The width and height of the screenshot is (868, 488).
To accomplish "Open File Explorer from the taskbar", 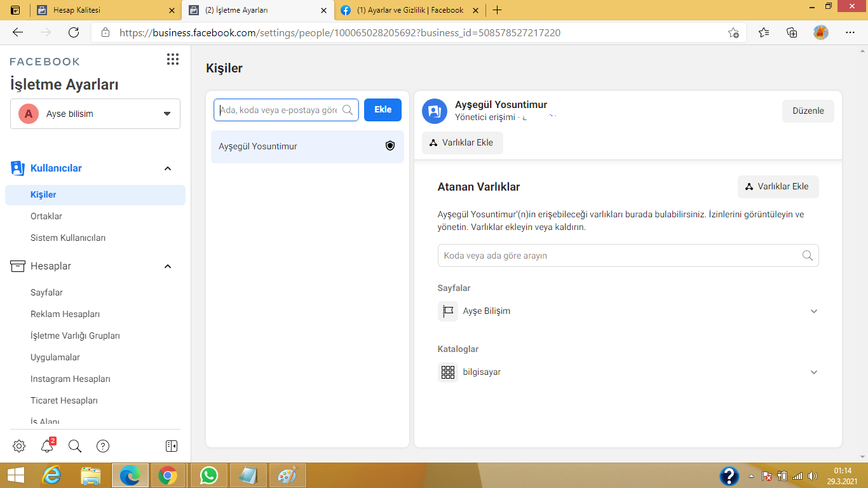I will [91, 475].
